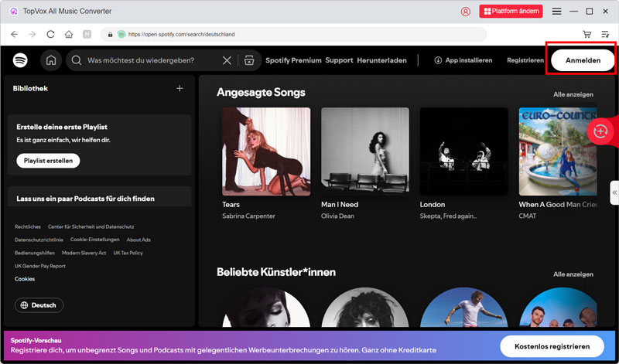Click the Kostenlos registrieren button
Image resolution: width=619 pixels, height=364 pixels.
[x=552, y=345]
